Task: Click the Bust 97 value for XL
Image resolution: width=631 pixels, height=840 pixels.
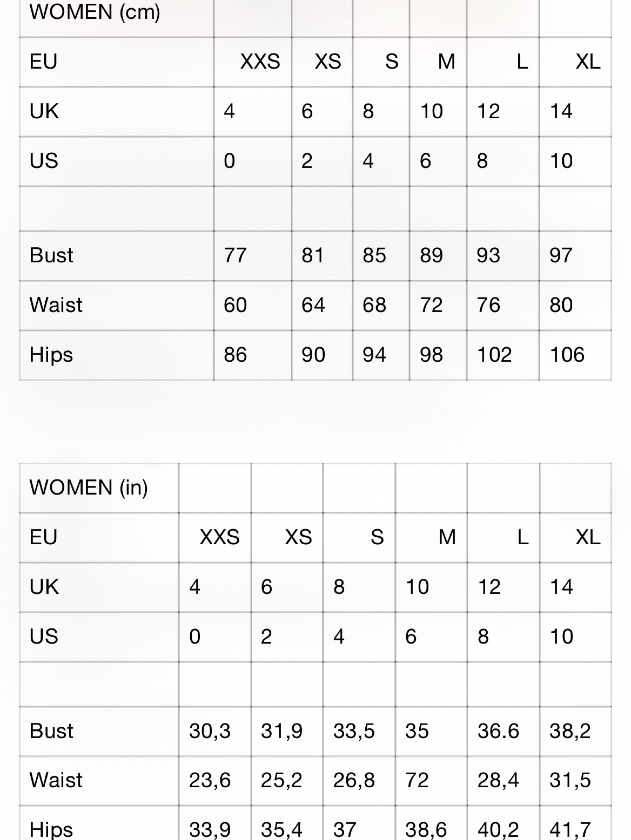Action: tap(561, 255)
